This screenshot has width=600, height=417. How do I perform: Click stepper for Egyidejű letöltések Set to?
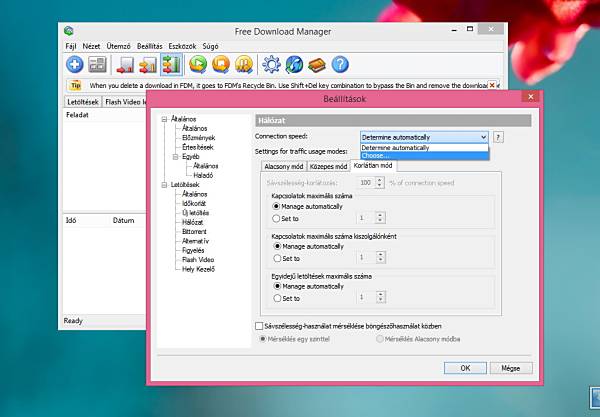[x=380, y=297]
